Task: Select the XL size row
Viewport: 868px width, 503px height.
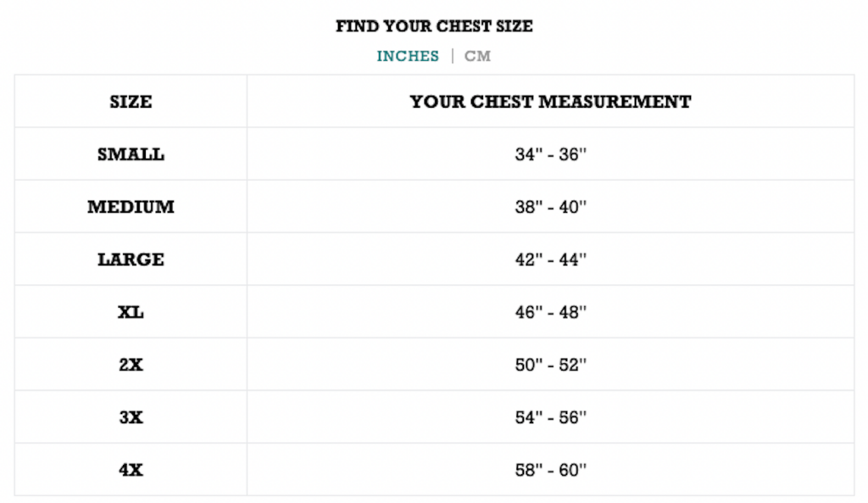Action: [x=129, y=312]
